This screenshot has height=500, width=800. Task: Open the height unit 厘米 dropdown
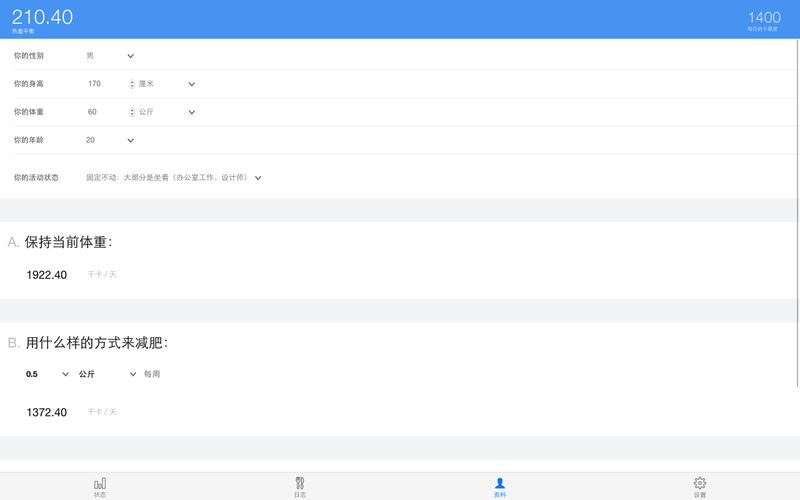[x=192, y=84]
